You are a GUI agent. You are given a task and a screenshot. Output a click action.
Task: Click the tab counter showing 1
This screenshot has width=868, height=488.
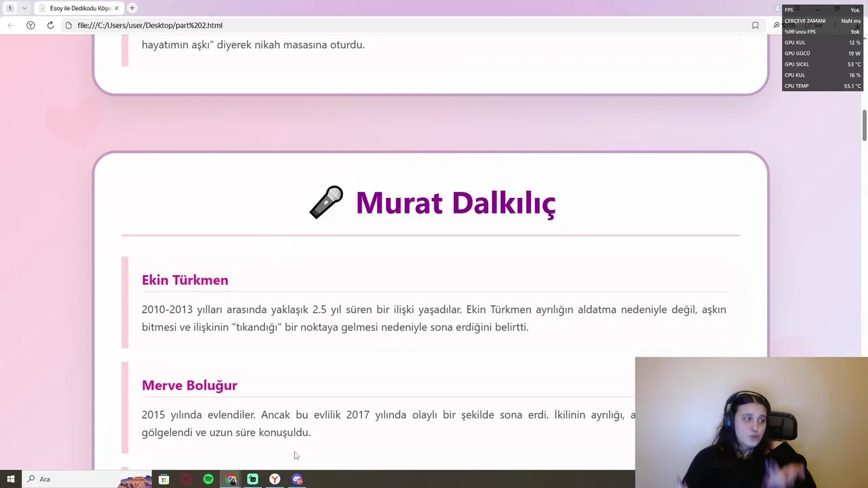pos(9,8)
